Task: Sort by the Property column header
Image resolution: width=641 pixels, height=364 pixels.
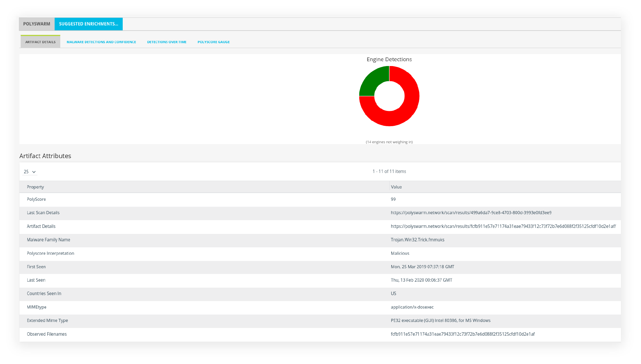Action: click(35, 187)
